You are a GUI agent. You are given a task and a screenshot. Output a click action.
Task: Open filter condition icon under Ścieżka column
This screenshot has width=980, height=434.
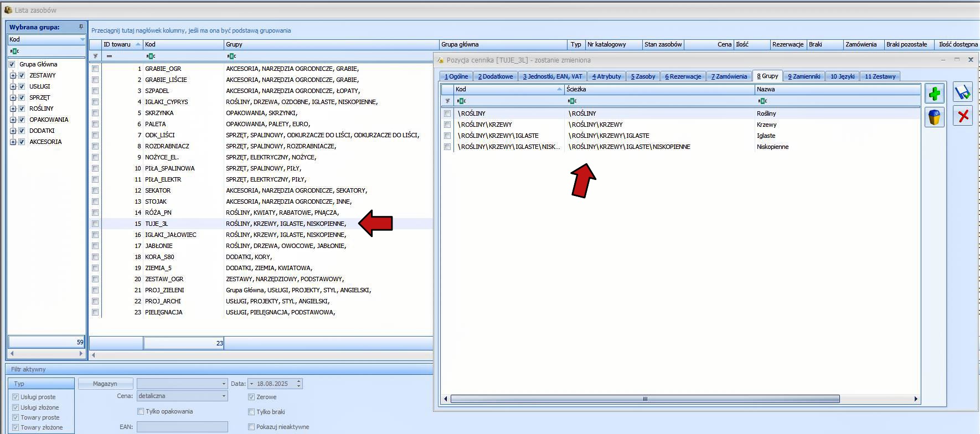[x=572, y=101]
